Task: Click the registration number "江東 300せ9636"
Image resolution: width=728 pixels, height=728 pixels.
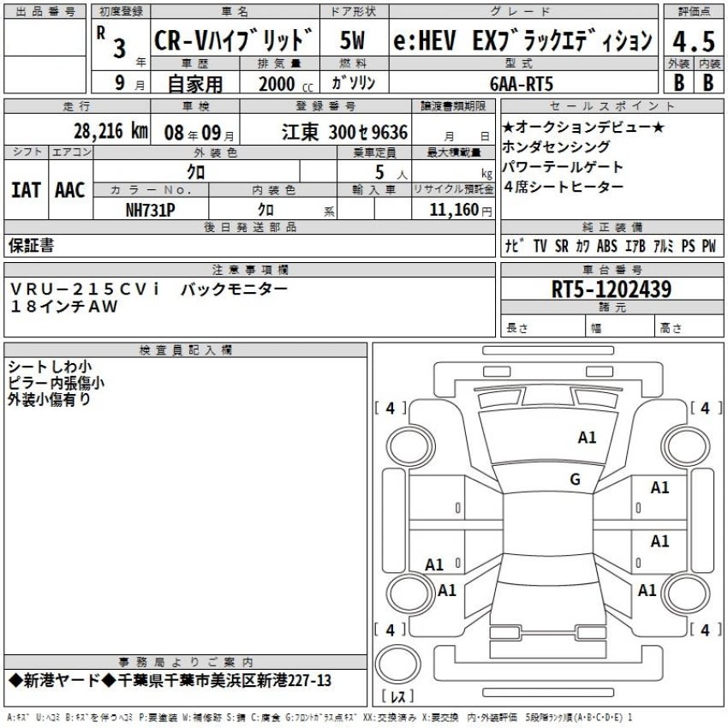Action: point(344,133)
